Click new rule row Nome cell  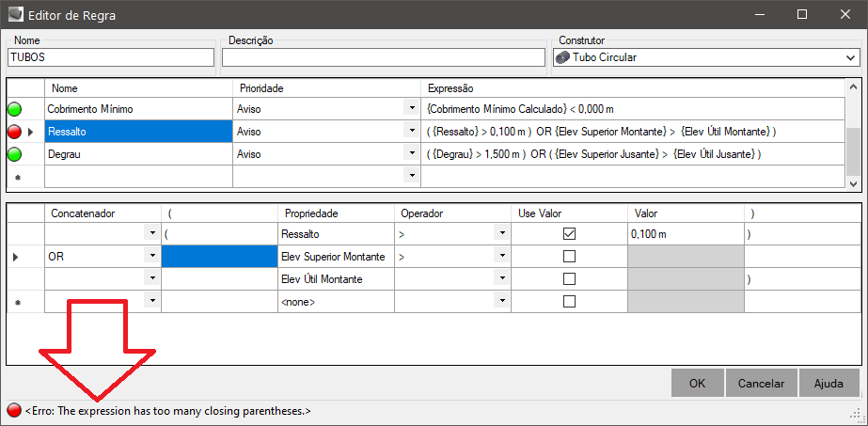click(x=138, y=177)
